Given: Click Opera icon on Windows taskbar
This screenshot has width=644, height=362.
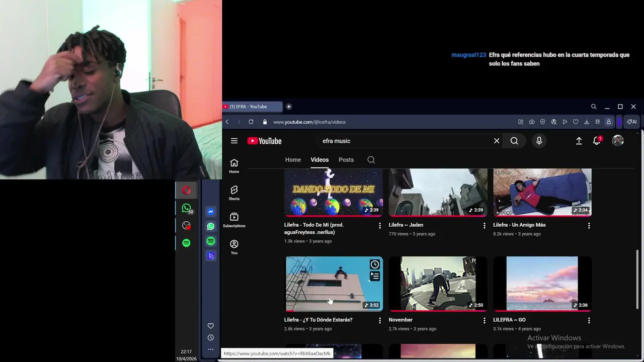Looking at the screenshot, I should 187,191.
